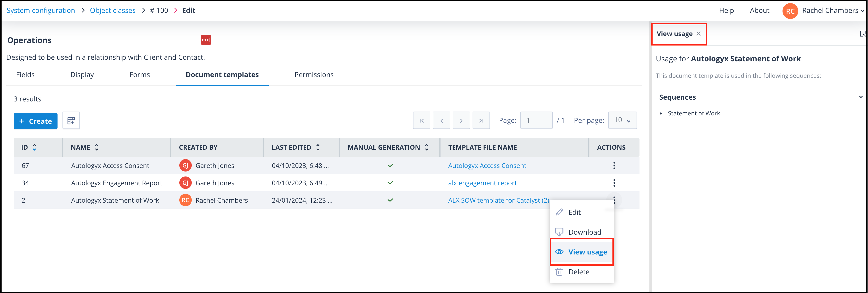Click the Autologyx Access Consent name cell
This screenshot has width=868, height=293.
[110, 165]
